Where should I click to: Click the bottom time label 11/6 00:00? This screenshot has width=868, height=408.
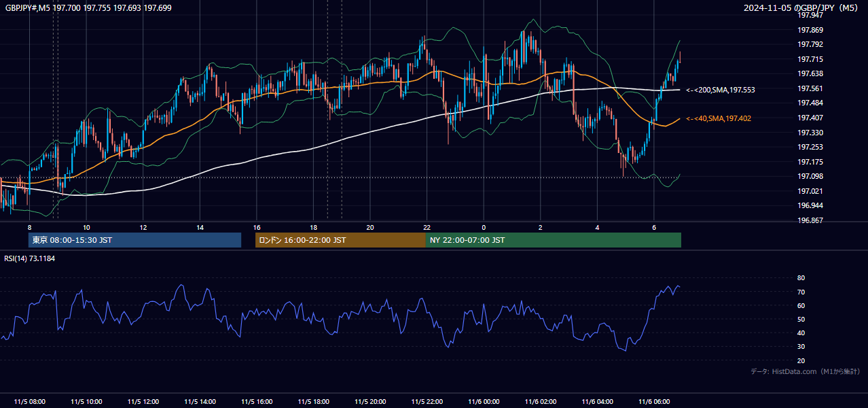click(x=483, y=401)
